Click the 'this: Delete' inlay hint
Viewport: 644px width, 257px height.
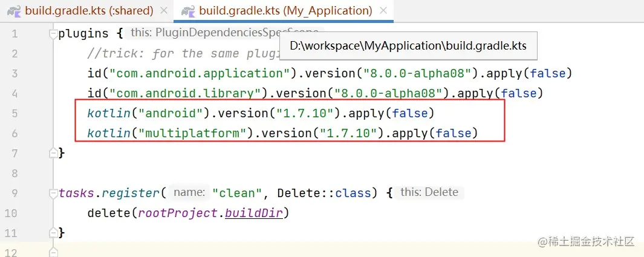coord(429,192)
